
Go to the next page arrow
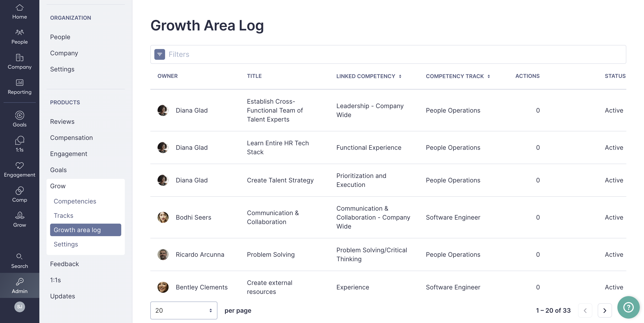pyautogui.click(x=604, y=310)
